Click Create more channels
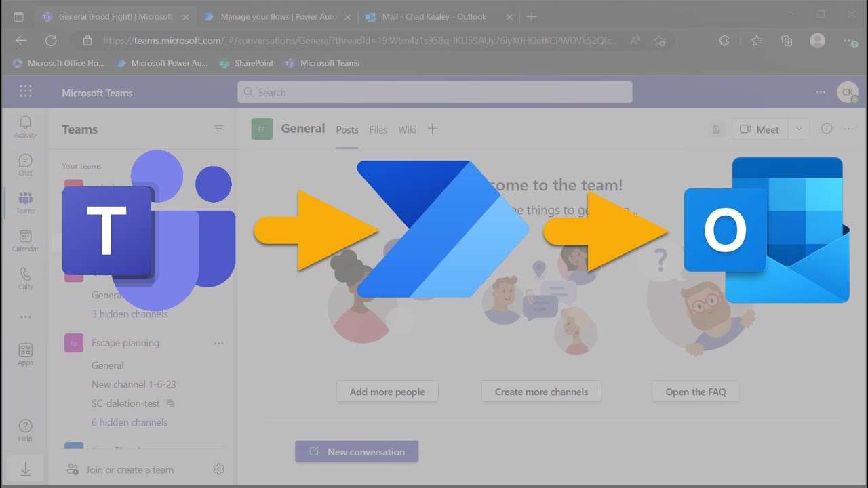This screenshot has width=868, height=488. [x=541, y=392]
